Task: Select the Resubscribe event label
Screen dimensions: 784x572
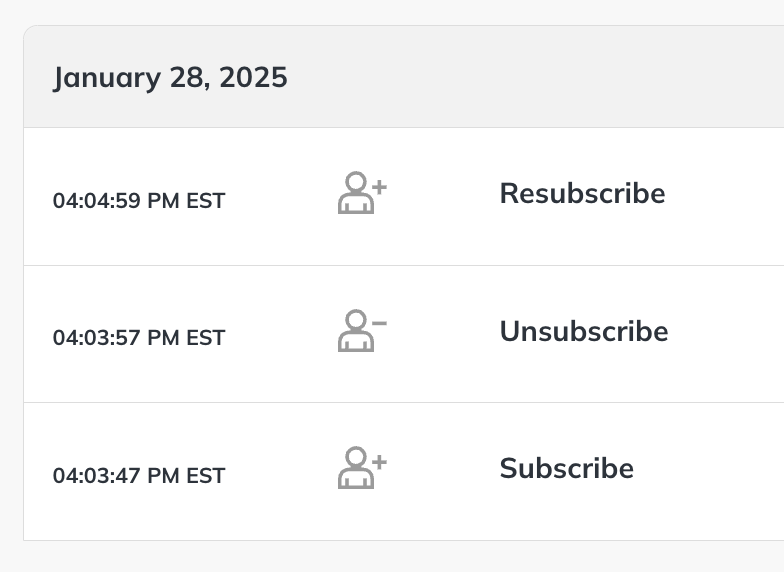Action: click(582, 194)
